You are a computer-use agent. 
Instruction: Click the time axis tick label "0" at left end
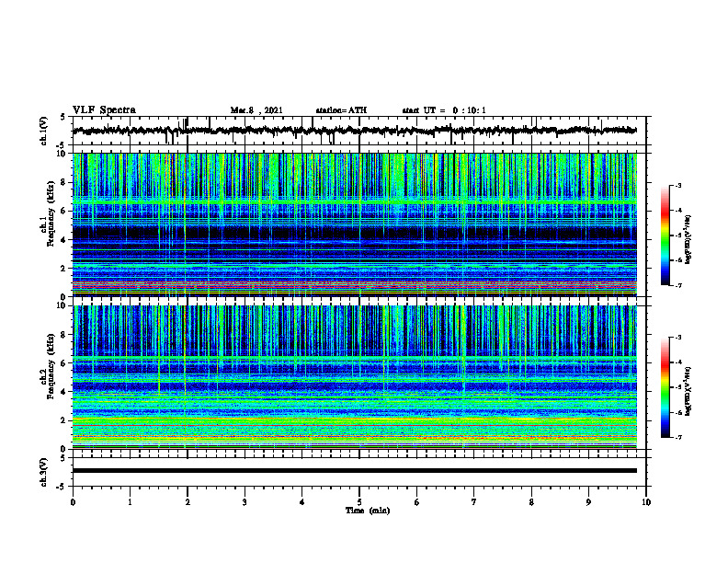[73, 502]
